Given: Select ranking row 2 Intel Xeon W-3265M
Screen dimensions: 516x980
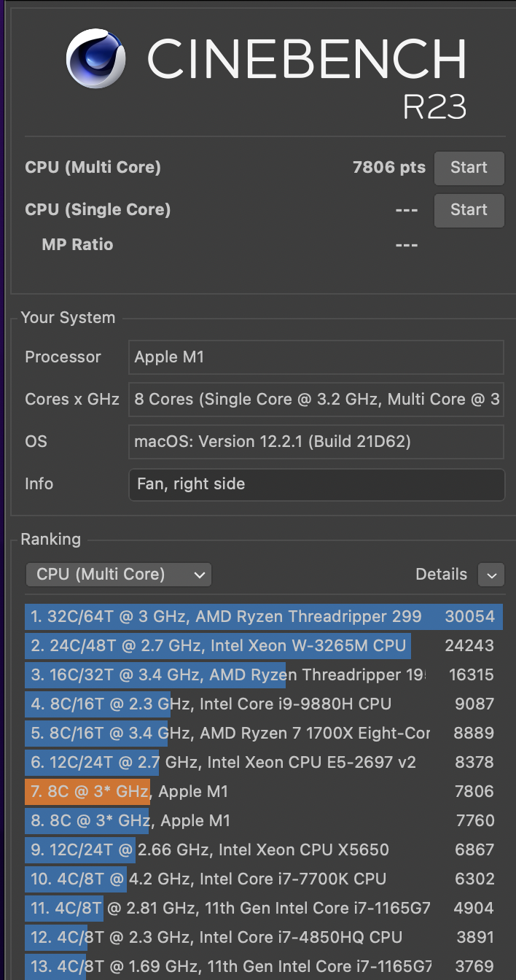Looking at the screenshot, I should pyautogui.click(x=264, y=646).
